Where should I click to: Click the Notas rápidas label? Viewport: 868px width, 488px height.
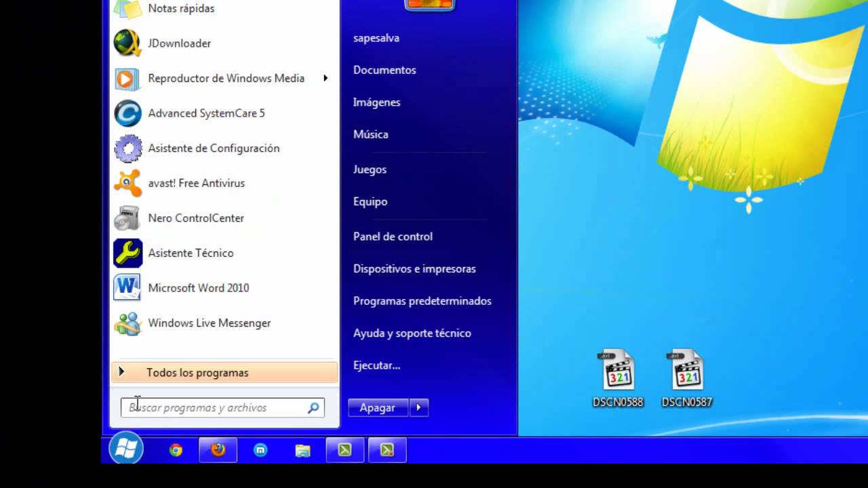pyautogui.click(x=181, y=9)
